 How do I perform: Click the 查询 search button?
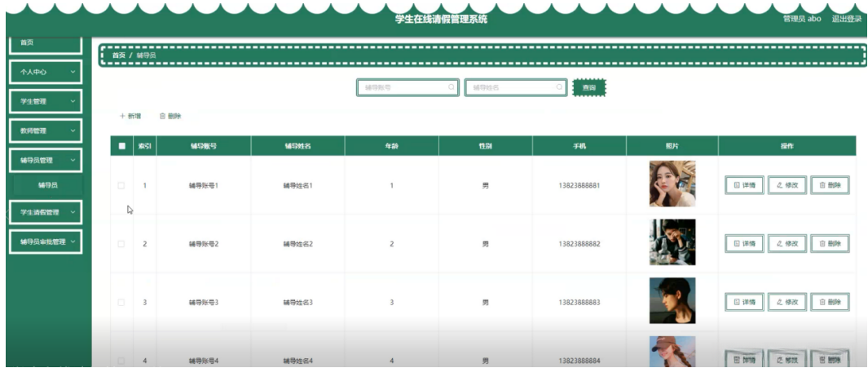point(589,87)
